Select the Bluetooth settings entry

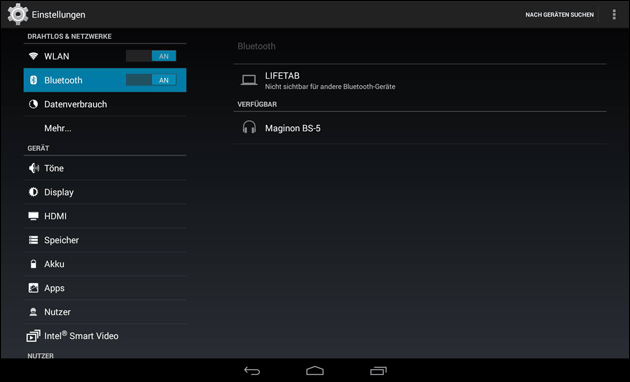pos(105,80)
